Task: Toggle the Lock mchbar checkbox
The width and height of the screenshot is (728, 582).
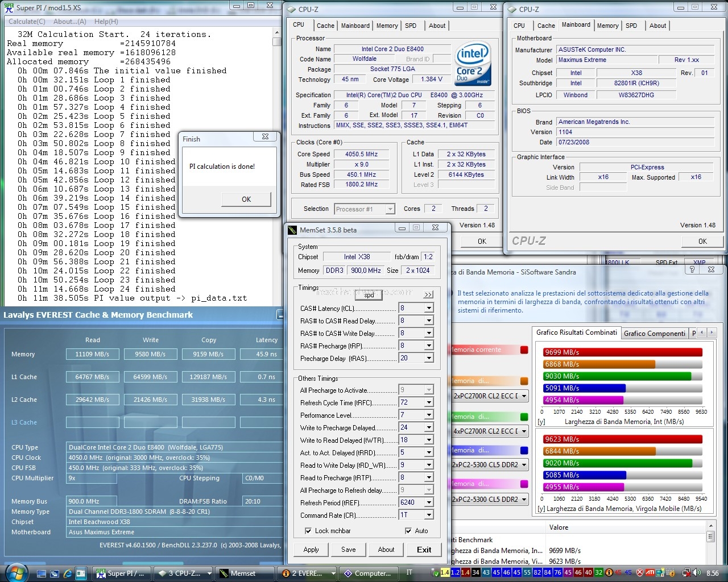Action: click(308, 531)
